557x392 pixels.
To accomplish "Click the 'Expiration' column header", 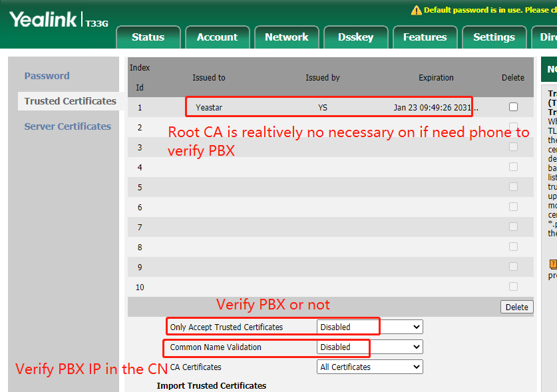I will tap(436, 77).
